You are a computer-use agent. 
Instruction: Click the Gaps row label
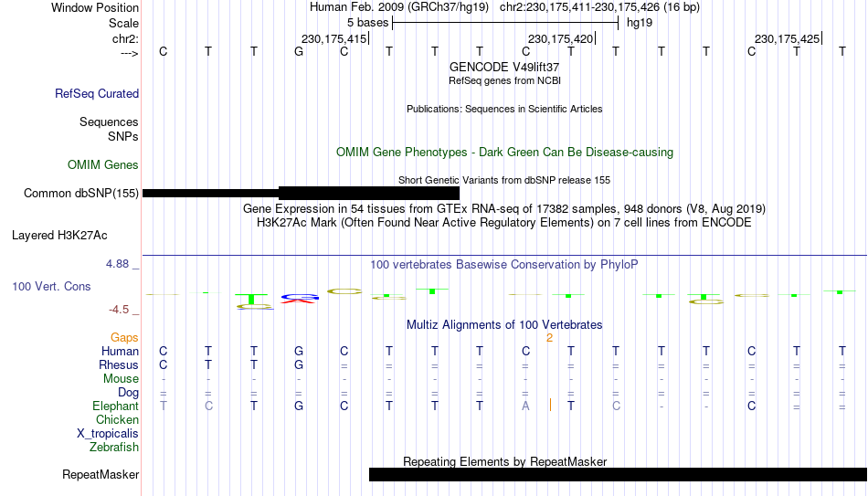coord(124,338)
